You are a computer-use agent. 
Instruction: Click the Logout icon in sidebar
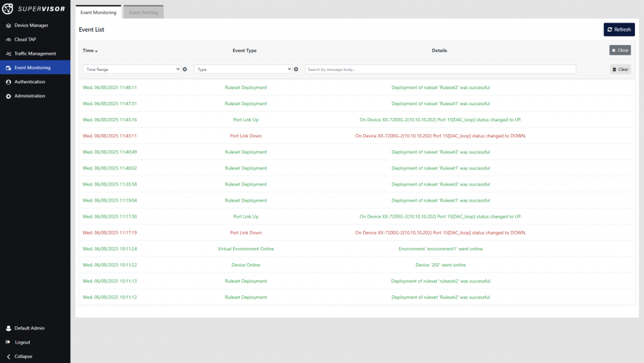click(8, 342)
